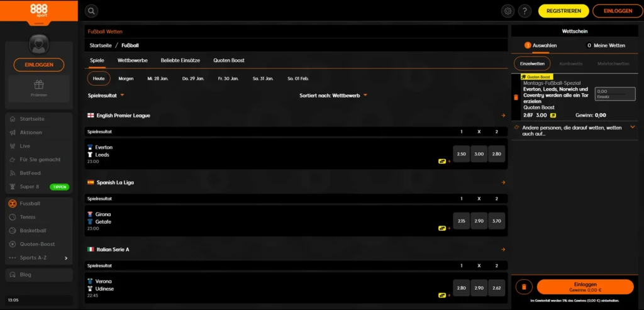
Task: Open the help question mark icon
Action: point(525,11)
